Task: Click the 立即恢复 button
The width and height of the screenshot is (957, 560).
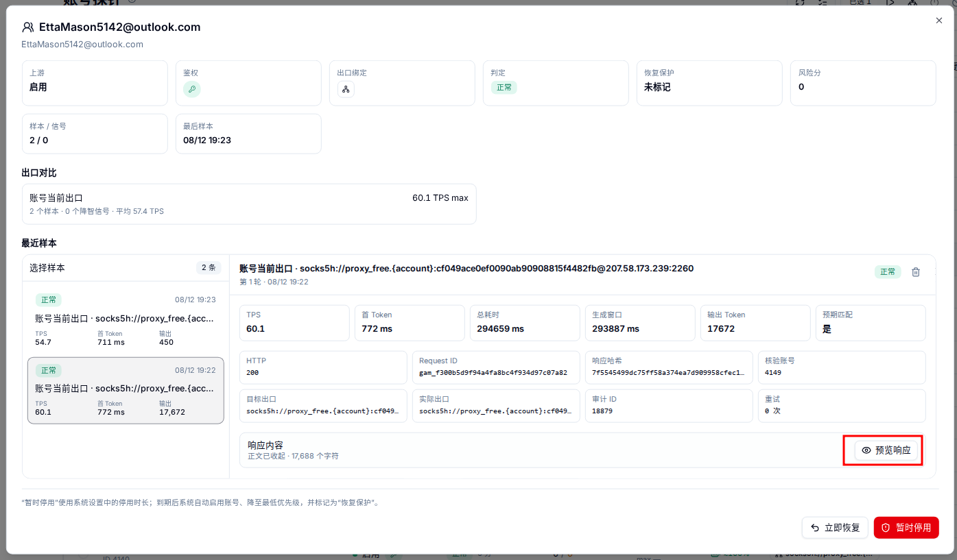Action: pos(835,528)
